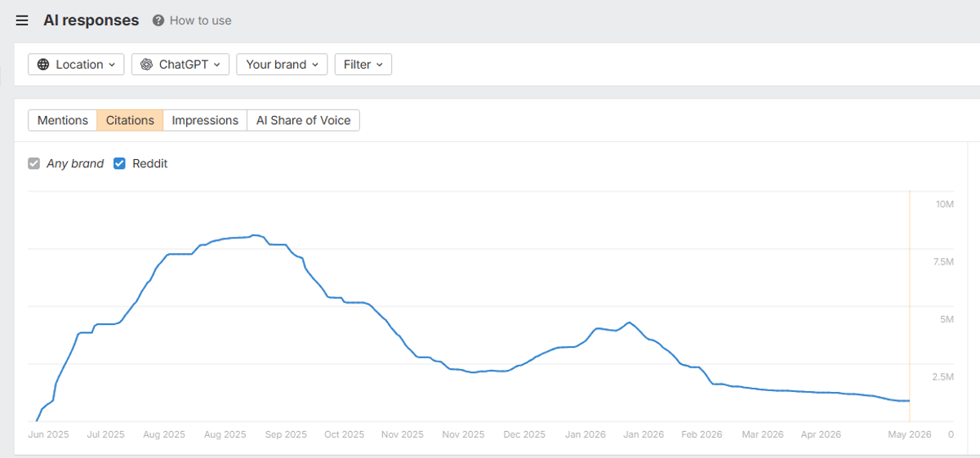Viewport: 980px width, 458px height.
Task: Switch to the Mentions tab
Action: tap(63, 120)
